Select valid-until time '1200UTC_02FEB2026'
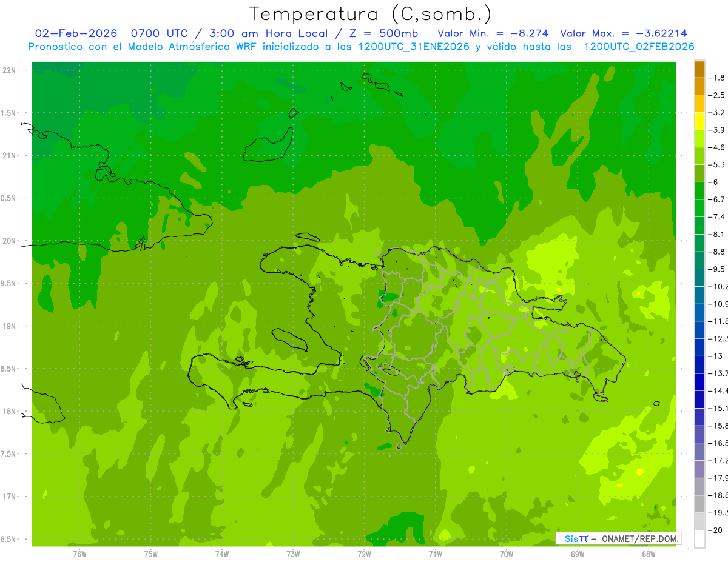This screenshot has width=728, height=562. coord(639,47)
